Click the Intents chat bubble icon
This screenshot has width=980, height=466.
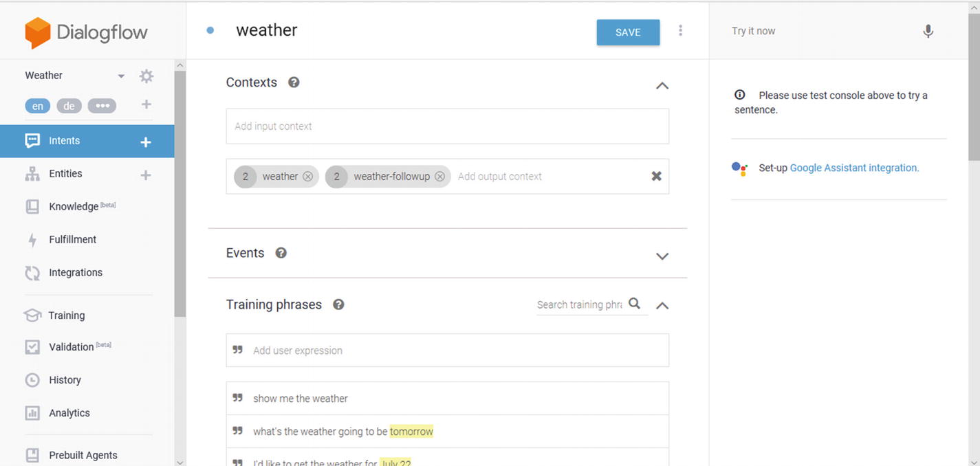(x=32, y=141)
